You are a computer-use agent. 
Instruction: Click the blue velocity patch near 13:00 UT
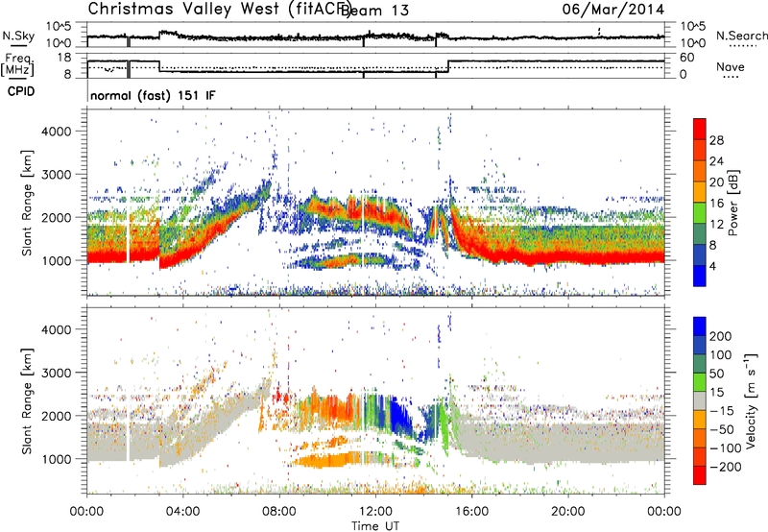(x=400, y=414)
